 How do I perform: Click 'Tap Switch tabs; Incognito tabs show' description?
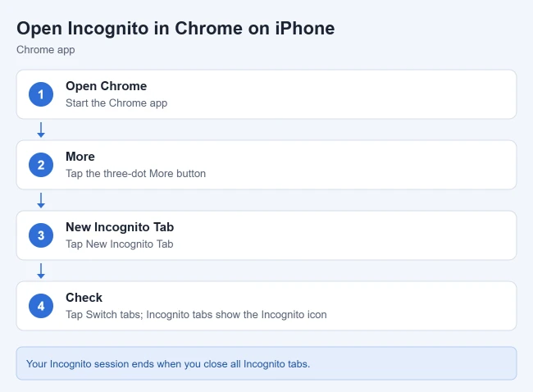[196, 314]
